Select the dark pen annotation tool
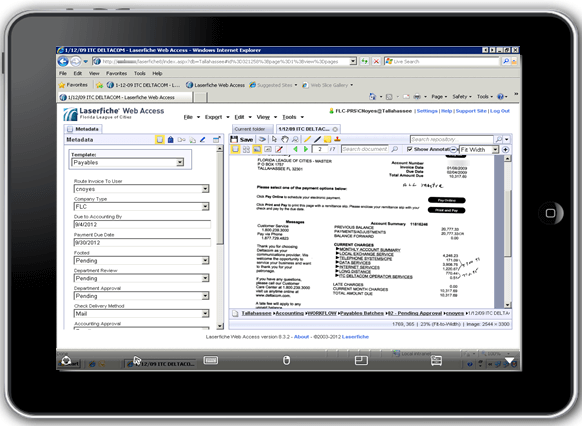Screen dimensions: 582x426 coord(317,140)
